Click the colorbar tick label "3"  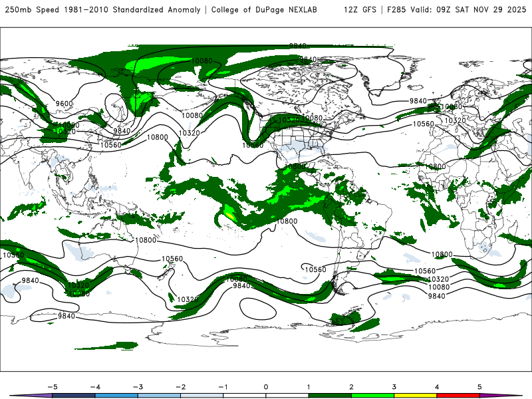[x=394, y=387]
